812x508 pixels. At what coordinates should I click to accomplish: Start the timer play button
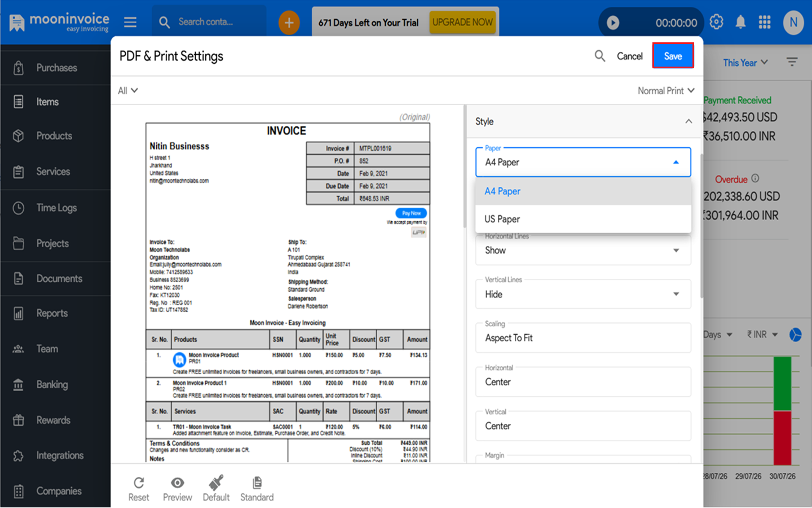coord(613,23)
